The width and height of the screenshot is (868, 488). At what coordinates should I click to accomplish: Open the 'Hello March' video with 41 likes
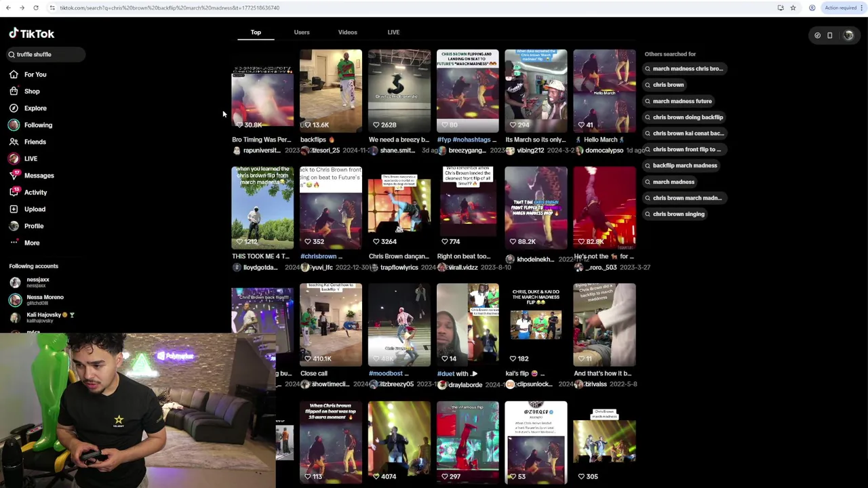604,91
